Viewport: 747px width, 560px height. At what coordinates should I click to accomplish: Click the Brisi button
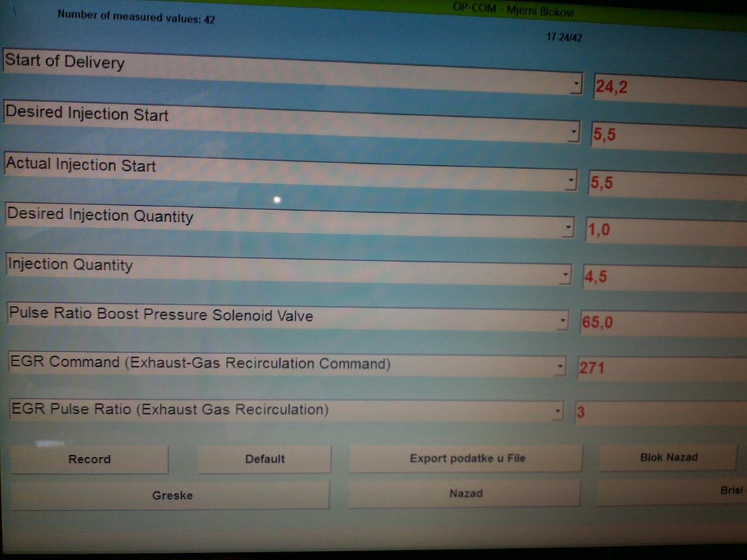point(671,491)
